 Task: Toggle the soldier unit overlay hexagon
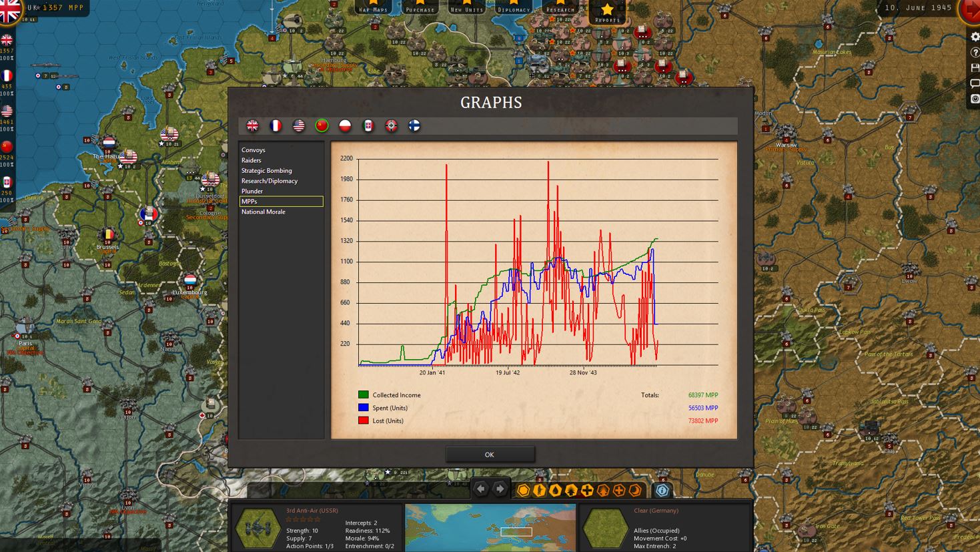[x=540, y=491]
